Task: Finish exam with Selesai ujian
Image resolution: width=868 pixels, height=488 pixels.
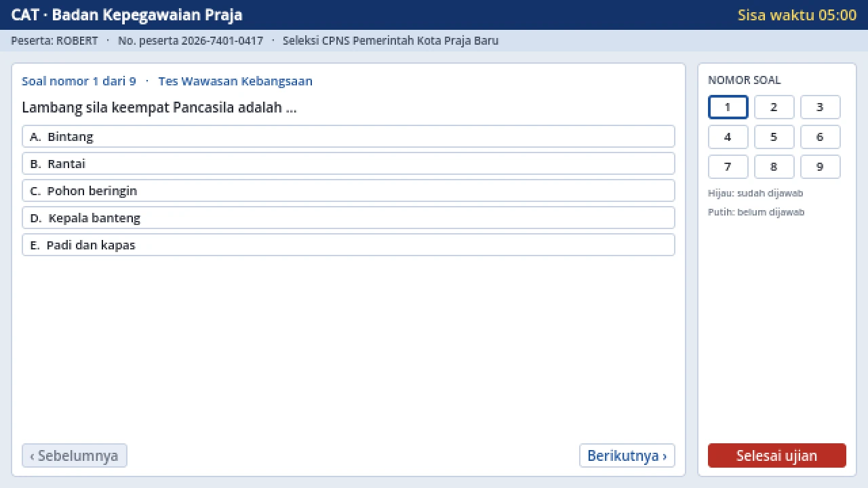Action: point(777,455)
